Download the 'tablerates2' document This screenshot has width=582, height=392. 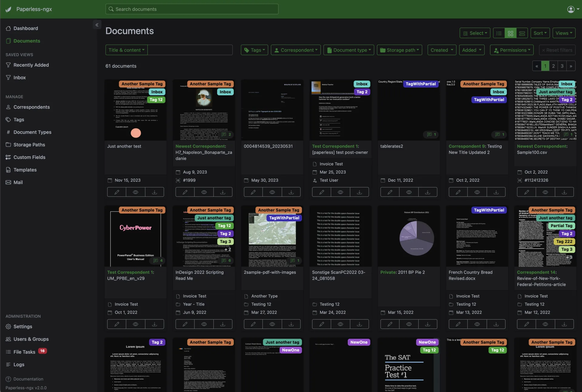[427, 192]
